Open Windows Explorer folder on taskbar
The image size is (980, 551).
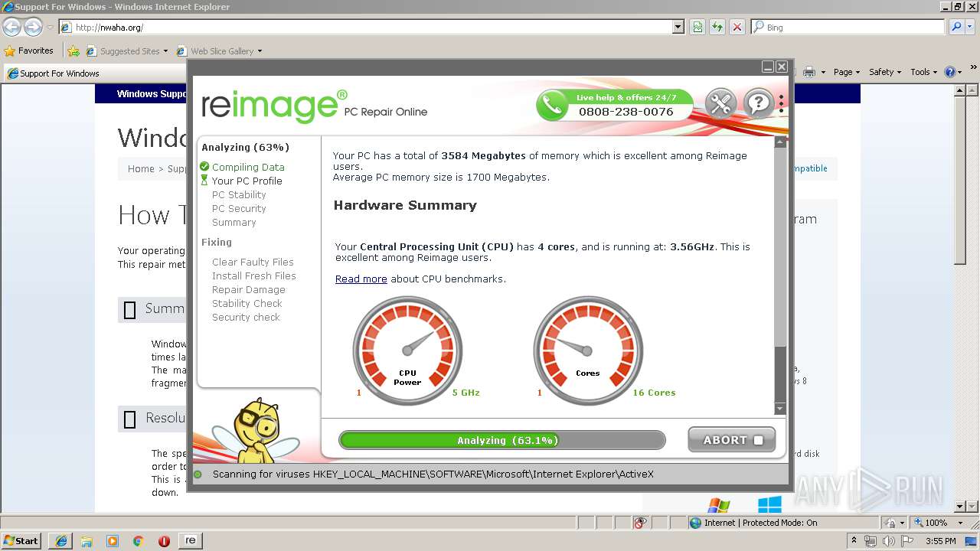[87, 541]
